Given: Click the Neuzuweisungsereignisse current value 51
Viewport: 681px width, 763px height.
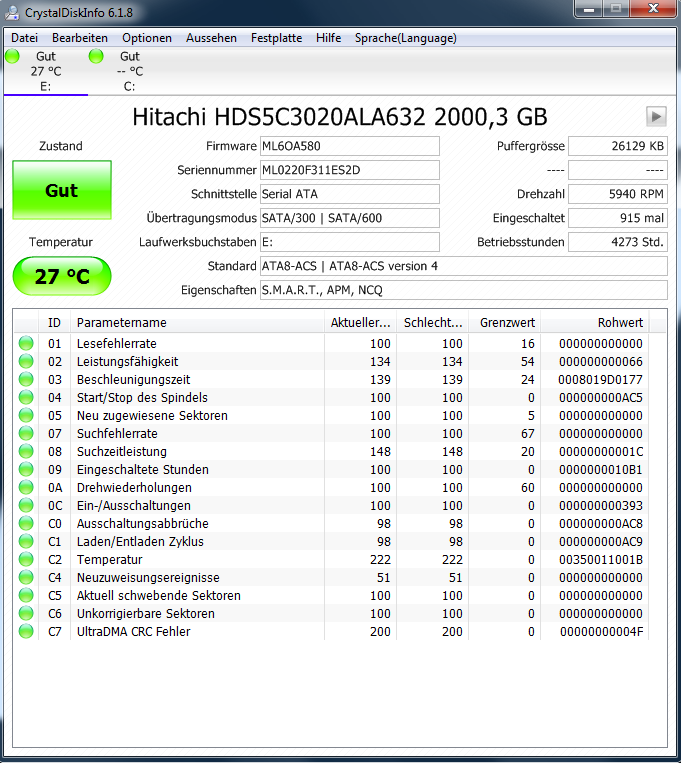Looking at the screenshot, I should pyautogui.click(x=384, y=578).
